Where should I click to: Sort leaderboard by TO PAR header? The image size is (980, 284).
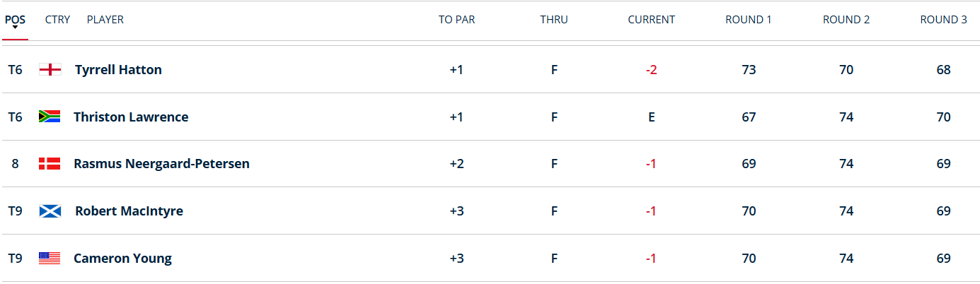point(456,20)
